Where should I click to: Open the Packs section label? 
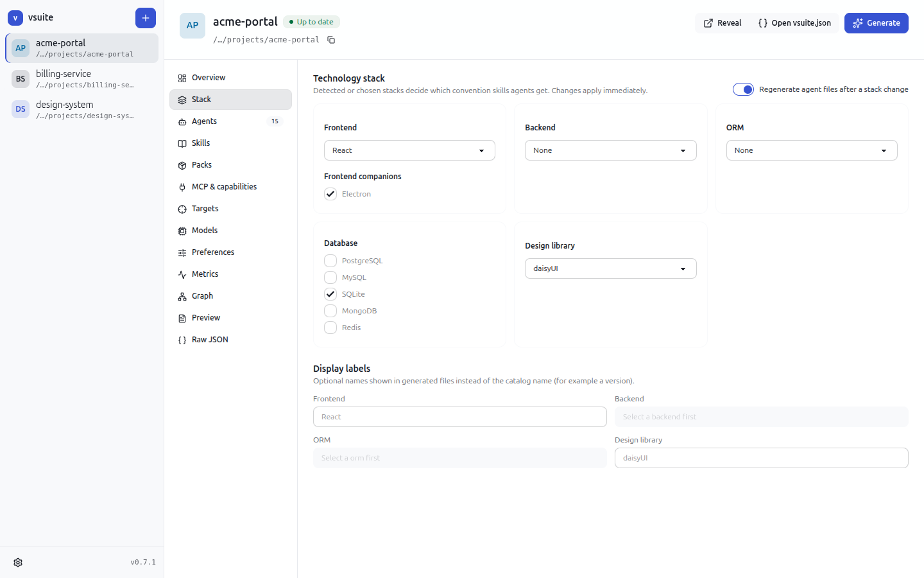click(201, 165)
